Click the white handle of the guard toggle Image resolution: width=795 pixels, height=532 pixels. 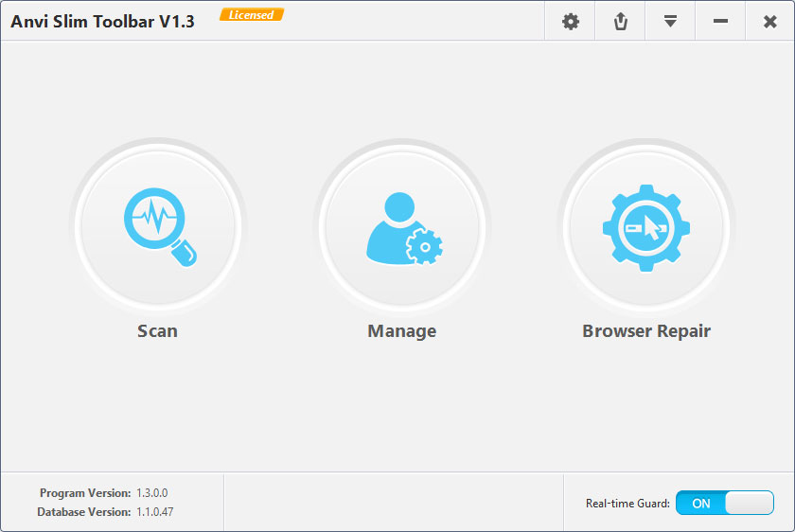[750, 504]
